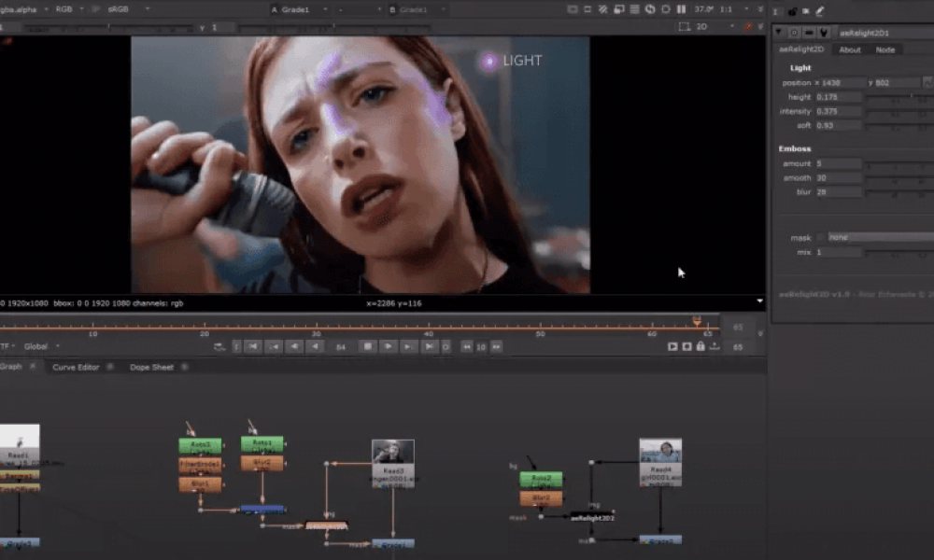Click the timeline playhead marker near 64
The height and width of the screenshot is (560, 934).
pyautogui.click(x=697, y=322)
